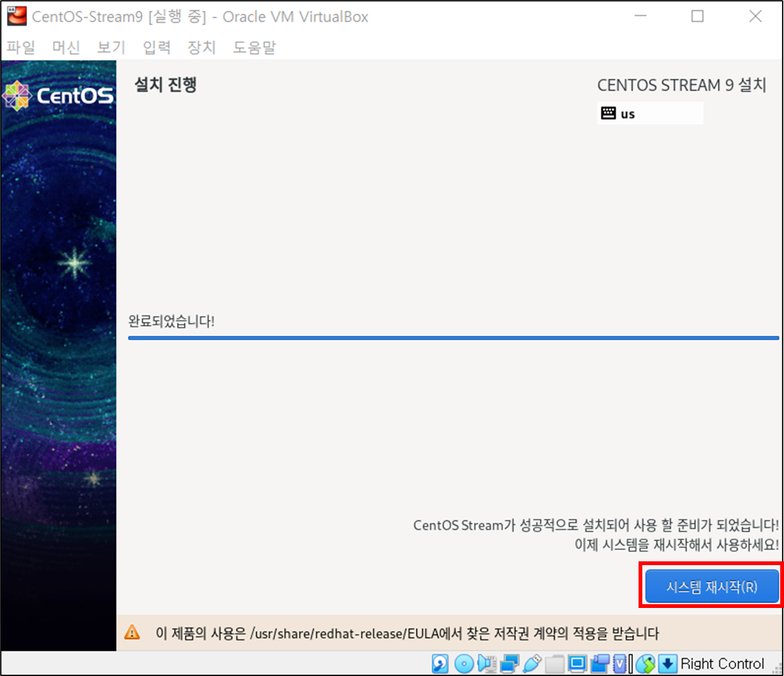Image resolution: width=784 pixels, height=676 pixels.
Task: Close the VirtualBox VM window
Action: tap(756, 16)
